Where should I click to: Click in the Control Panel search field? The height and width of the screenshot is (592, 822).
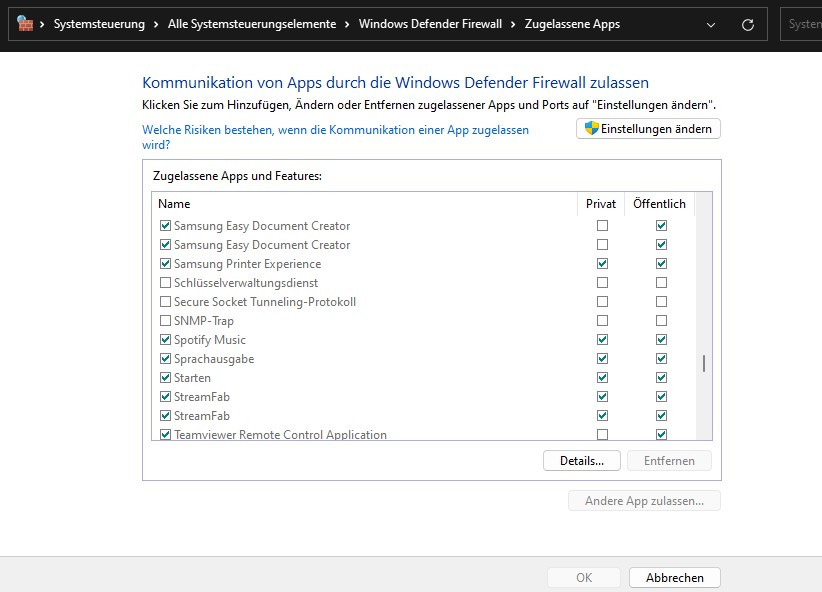click(803, 24)
